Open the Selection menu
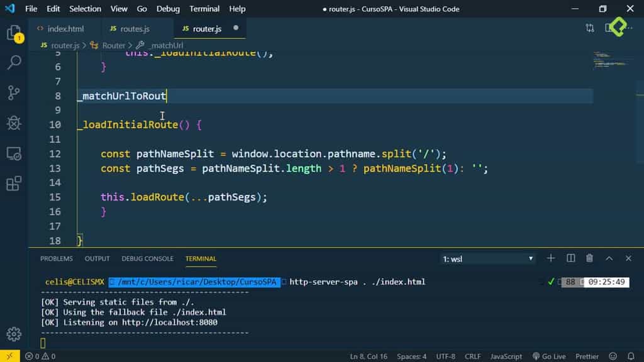Image resolution: width=644 pixels, height=362 pixels. coord(85,9)
